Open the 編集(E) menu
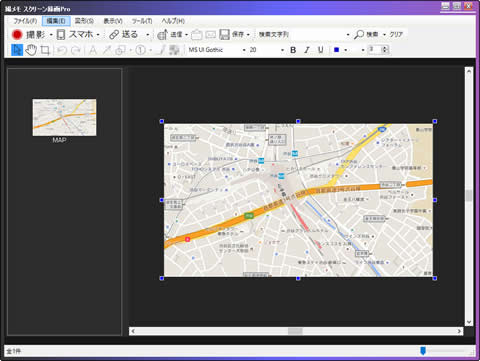Image resolution: width=480 pixels, height=361 pixels. (56, 21)
